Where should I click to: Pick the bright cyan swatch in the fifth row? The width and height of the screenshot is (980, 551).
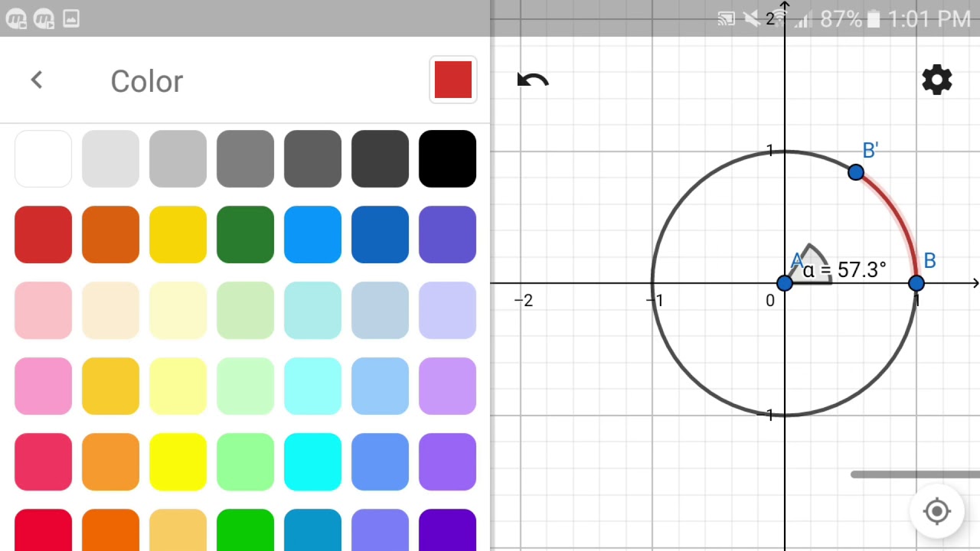pyautogui.click(x=312, y=461)
